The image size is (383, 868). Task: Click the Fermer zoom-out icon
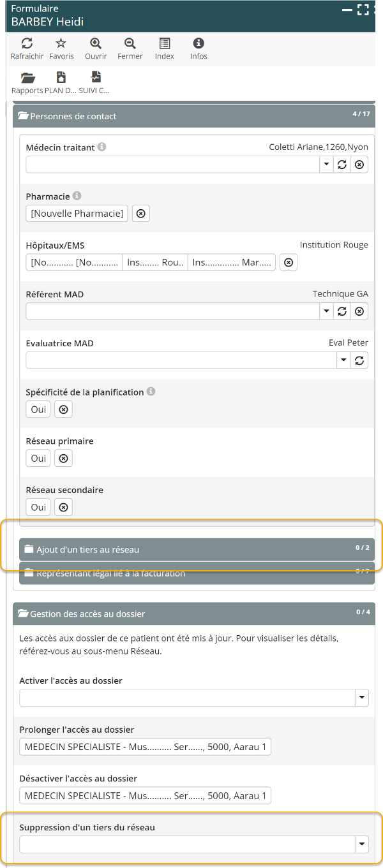click(130, 43)
